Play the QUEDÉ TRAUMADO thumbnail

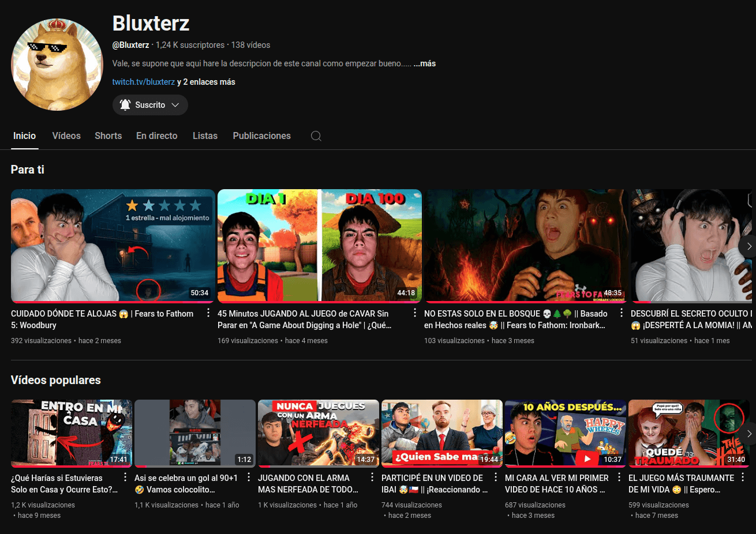pyautogui.click(x=689, y=434)
